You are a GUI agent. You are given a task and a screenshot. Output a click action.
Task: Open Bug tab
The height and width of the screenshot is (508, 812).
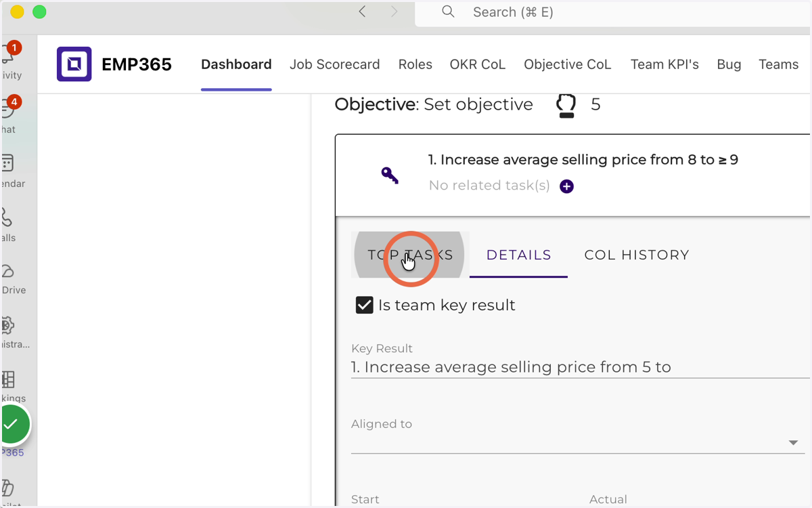pyautogui.click(x=729, y=64)
